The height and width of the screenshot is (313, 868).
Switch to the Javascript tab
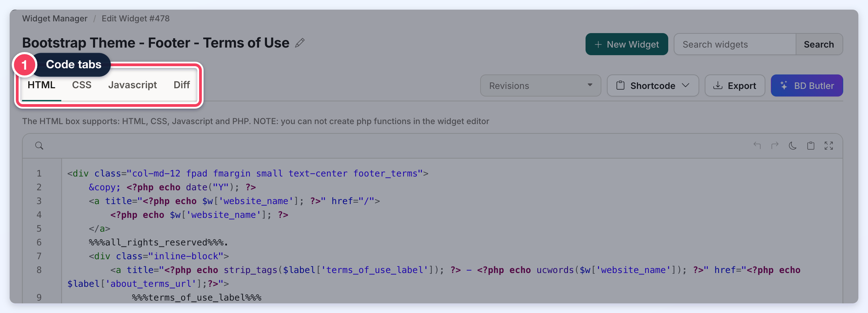pyautogui.click(x=132, y=85)
